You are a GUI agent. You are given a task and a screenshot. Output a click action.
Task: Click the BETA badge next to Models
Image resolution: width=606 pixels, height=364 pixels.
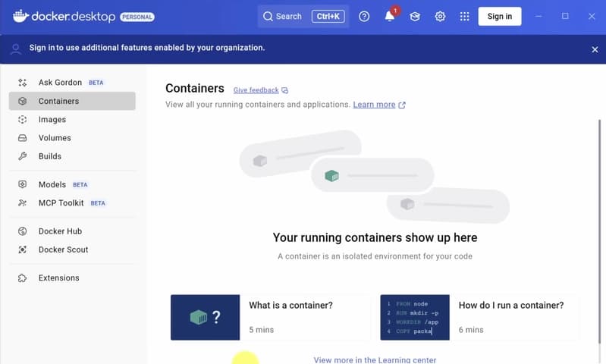(80, 185)
